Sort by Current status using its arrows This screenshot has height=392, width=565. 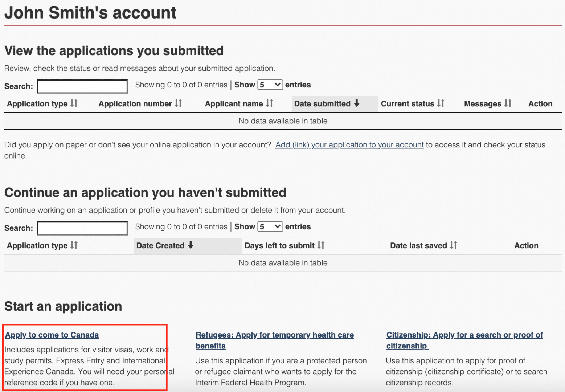(x=441, y=103)
